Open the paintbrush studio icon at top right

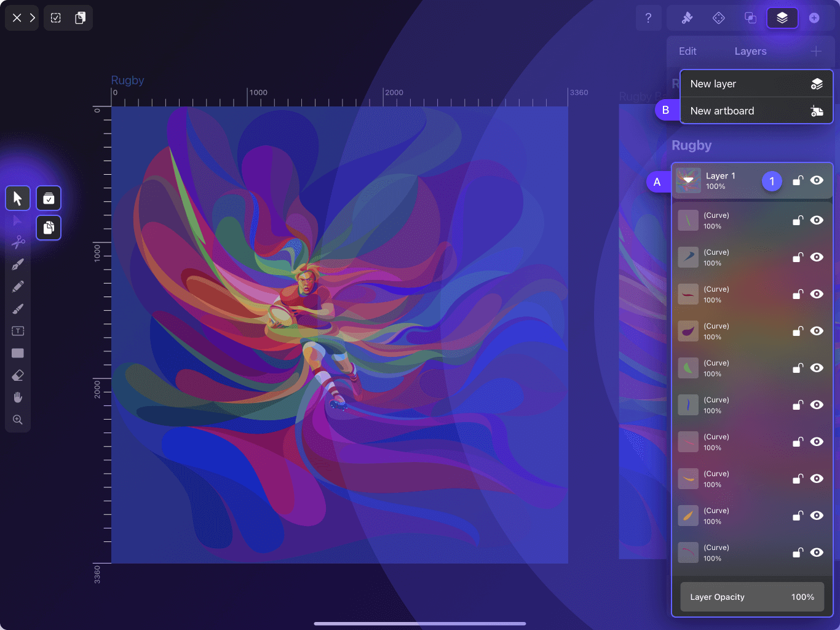click(x=687, y=18)
